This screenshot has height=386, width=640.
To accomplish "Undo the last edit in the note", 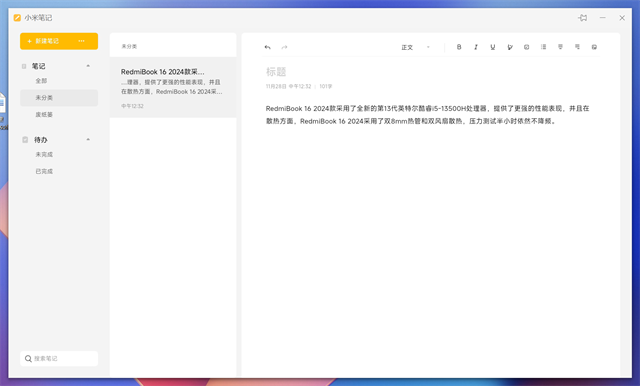I will (x=267, y=47).
